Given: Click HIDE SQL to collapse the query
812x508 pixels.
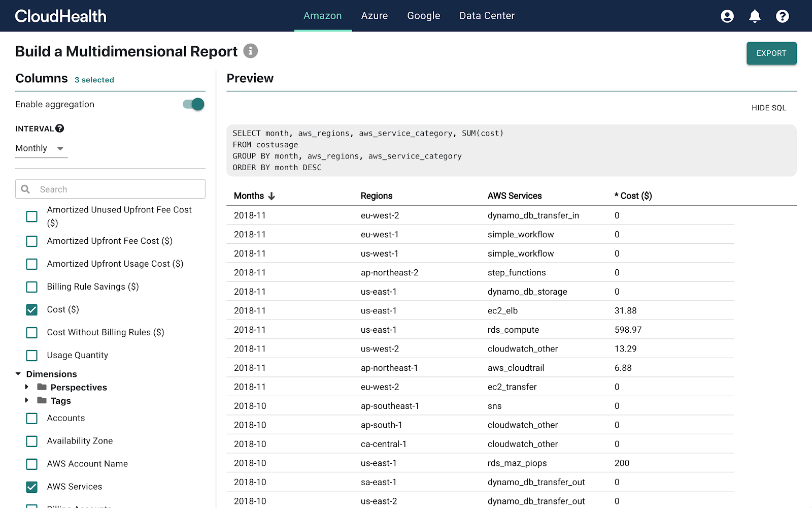Looking at the screenshot, I should tap(768, 108).
